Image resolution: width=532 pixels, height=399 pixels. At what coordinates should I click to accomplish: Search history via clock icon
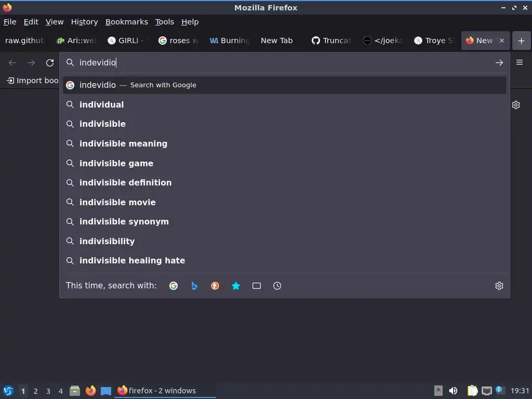pyautogui.click(x=277, y=286)
